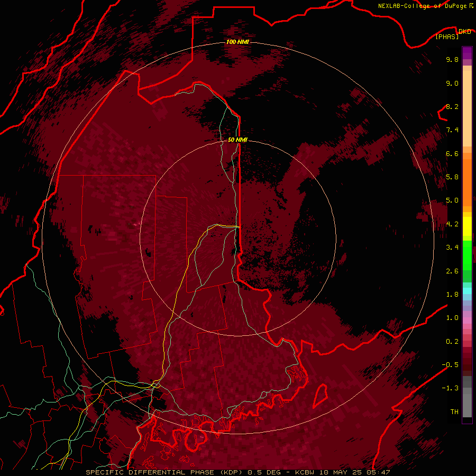Click the 2.6 value on the color scale
This screenshot has width=476, height=476.
(452, 271)
